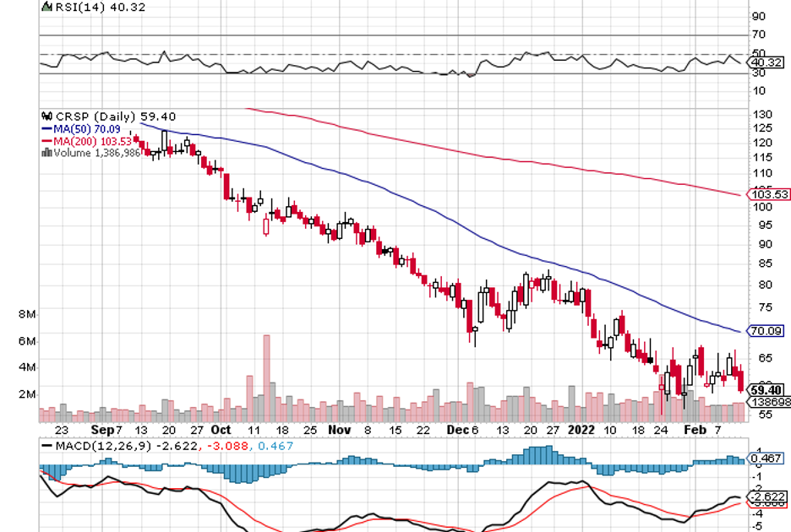This screenshot has width=791, height=532.
Task: Select the Nov label on the date axis
Action: [x=339, y=429]
